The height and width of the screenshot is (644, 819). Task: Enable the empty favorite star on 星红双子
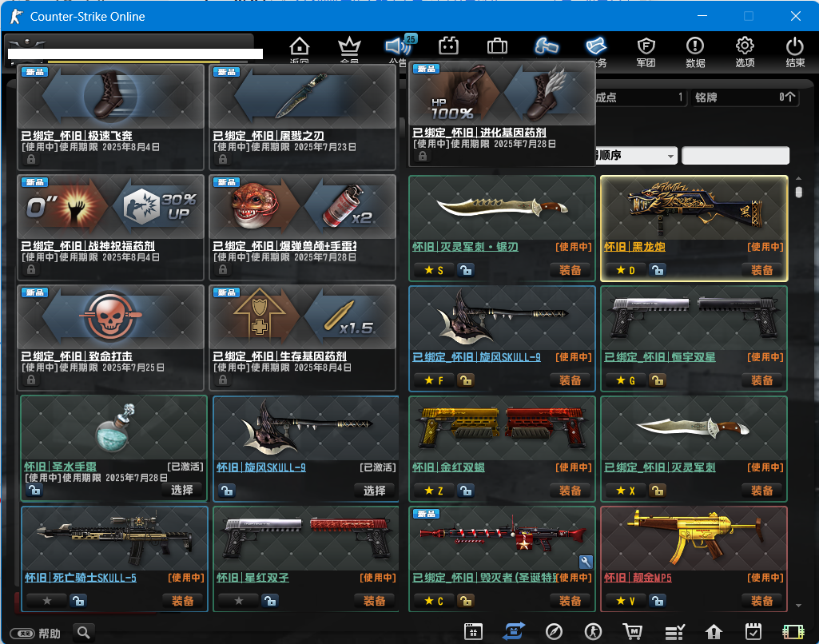[238, 601]
